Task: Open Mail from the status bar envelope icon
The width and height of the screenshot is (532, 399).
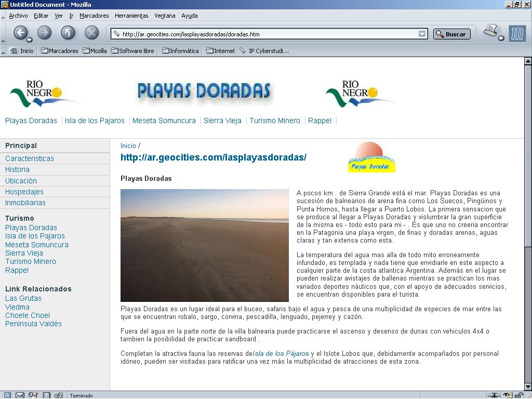Action: tap(20, 395)
